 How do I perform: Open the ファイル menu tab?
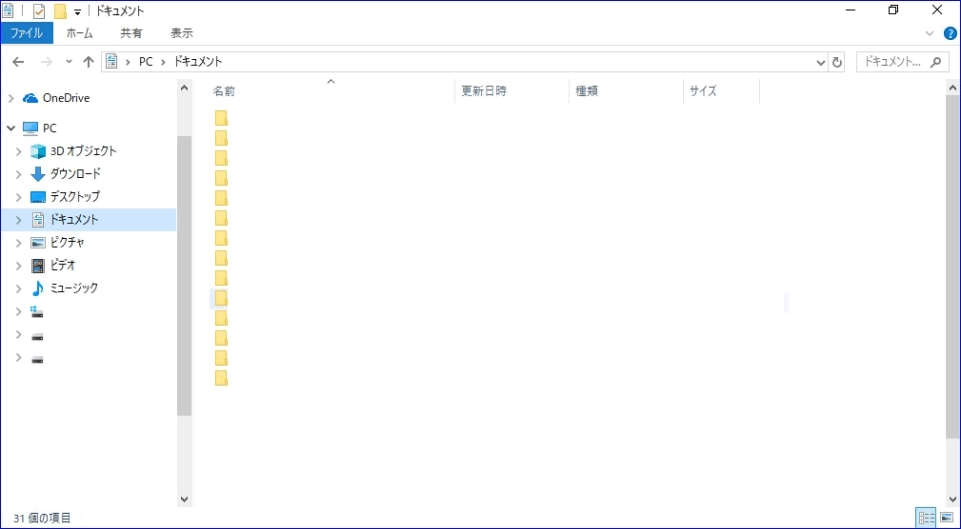[x=27, y=33]
